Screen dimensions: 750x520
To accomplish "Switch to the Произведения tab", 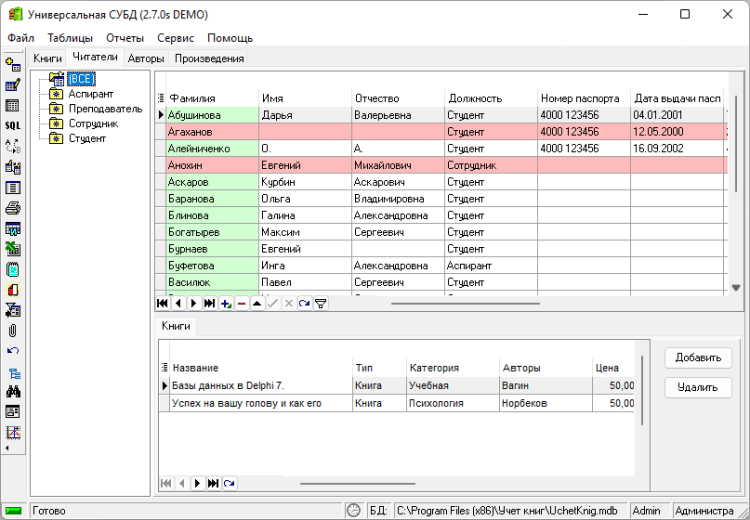I will [210, 58].
